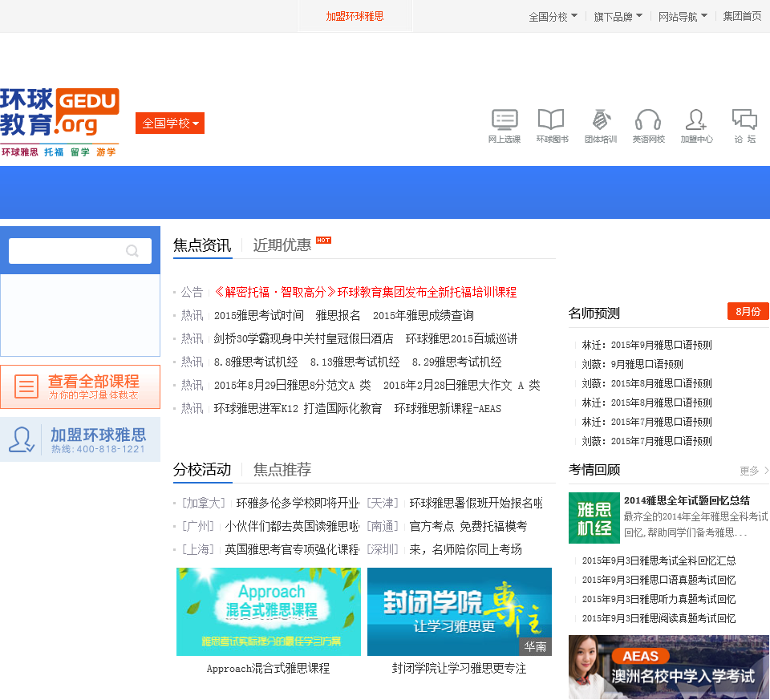
Task: Open 2014雅思全年试题回忆总结 headline
Action: [x=687, y=500]
